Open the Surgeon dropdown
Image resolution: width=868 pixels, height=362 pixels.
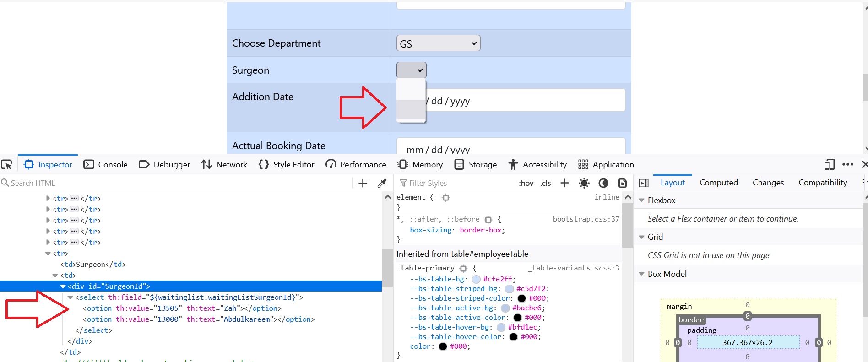click(411, 70)
